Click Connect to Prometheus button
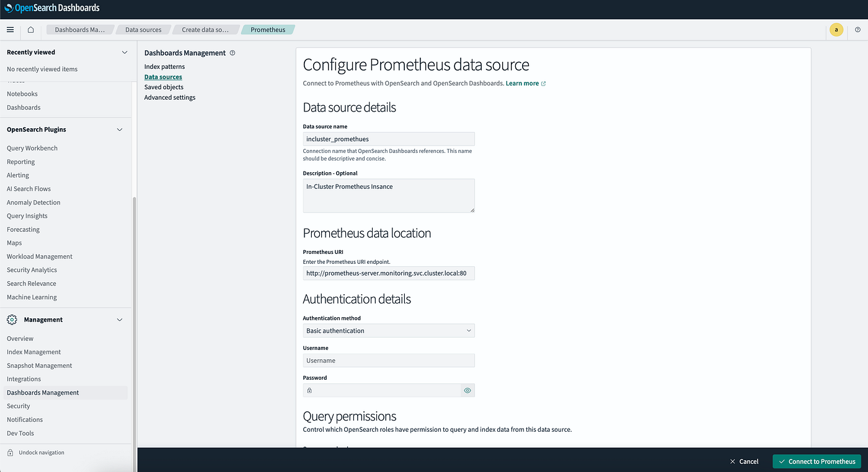Image resolution: width=868 pixels, height=472 pixels. 817,461
